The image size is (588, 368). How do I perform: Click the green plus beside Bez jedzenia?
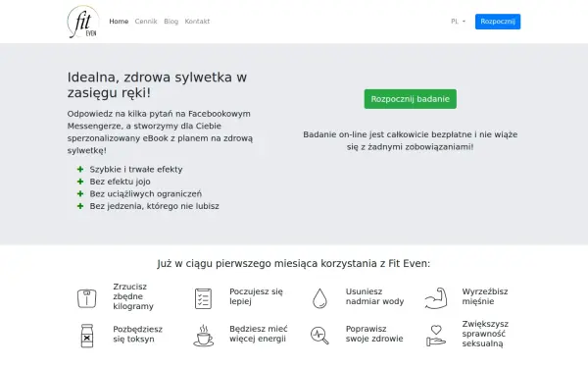pos(80,206)
